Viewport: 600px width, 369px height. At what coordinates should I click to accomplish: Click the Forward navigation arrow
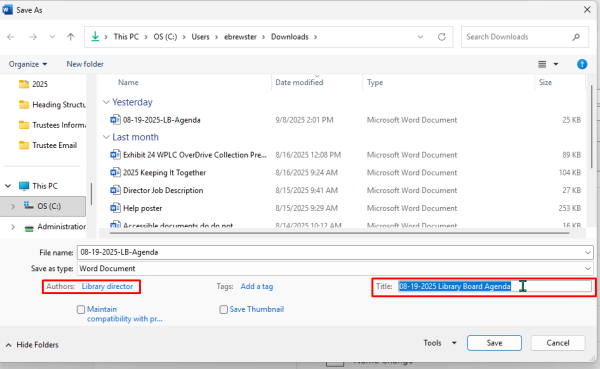click(33, 37)
